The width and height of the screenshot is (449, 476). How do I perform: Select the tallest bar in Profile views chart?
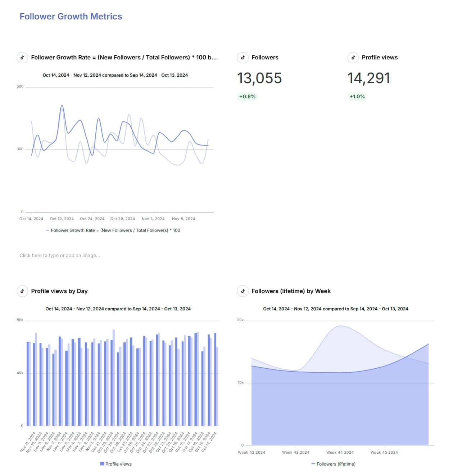coord(114,378)
